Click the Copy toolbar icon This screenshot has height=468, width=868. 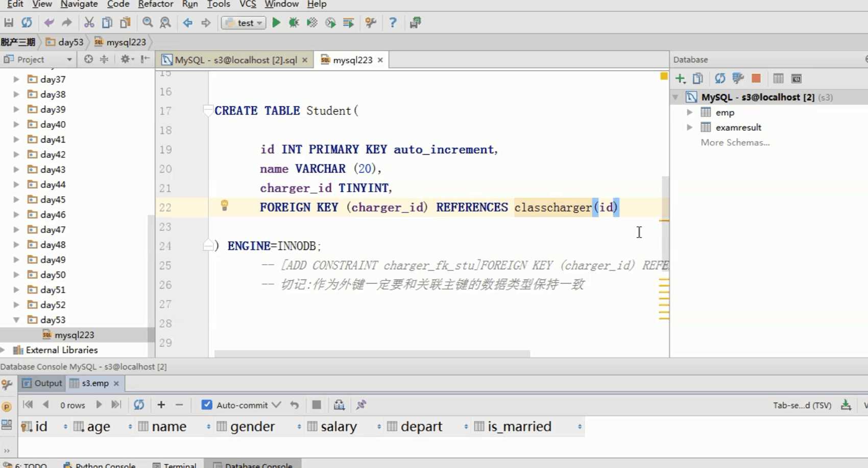[107, 22]
